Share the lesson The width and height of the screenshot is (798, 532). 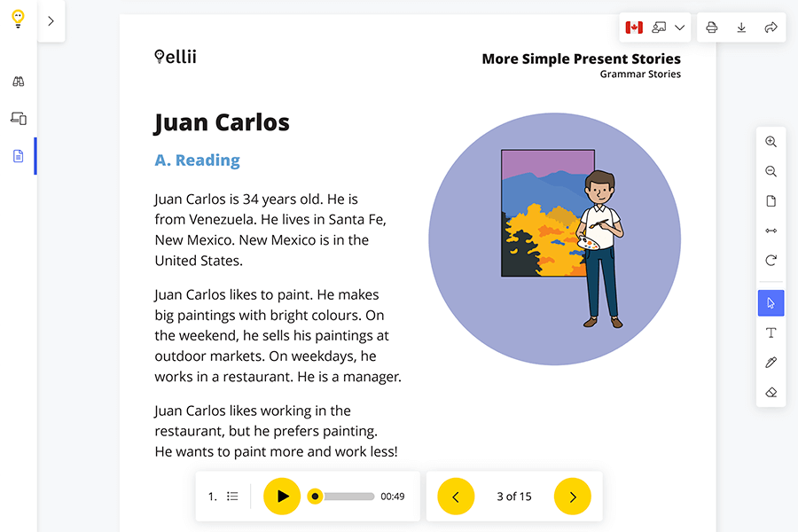[x=771, y=27]
